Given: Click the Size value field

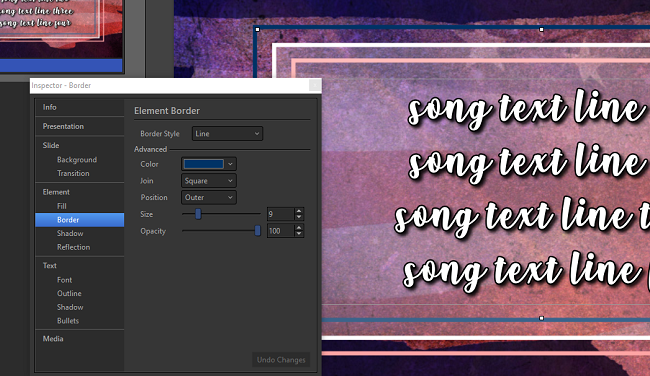Looking at the screenshot, I should coord(281,214).
